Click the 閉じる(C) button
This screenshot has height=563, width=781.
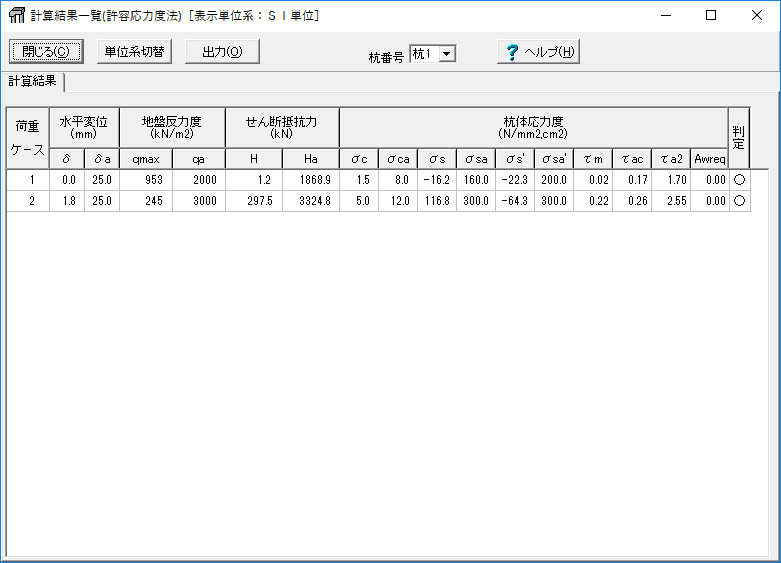point(46,52)
